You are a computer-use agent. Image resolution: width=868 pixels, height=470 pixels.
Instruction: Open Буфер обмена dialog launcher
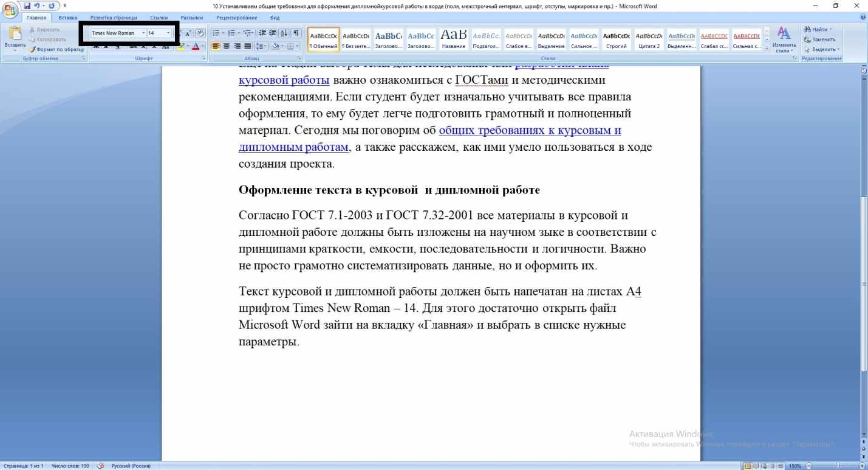pyautogui.click(x=83, y=58)
